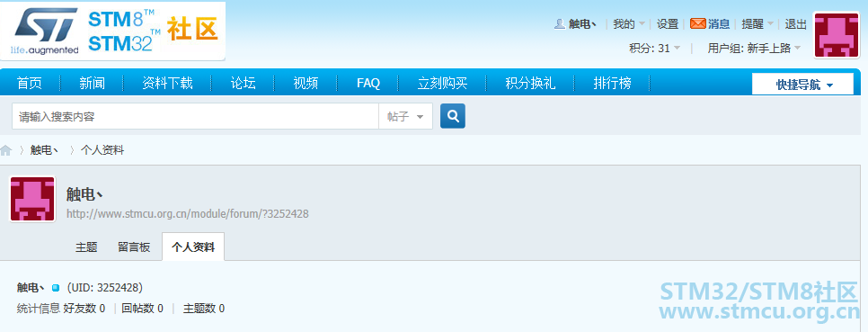This screenshot has height=332, width=868.
Task: Focus the 请输入搜索内容 search input
Action: pos(195,116)
